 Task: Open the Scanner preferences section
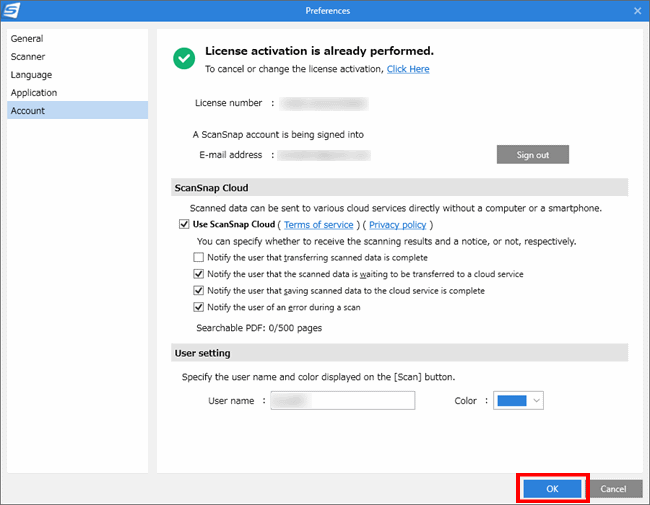(x=77, y=56)
